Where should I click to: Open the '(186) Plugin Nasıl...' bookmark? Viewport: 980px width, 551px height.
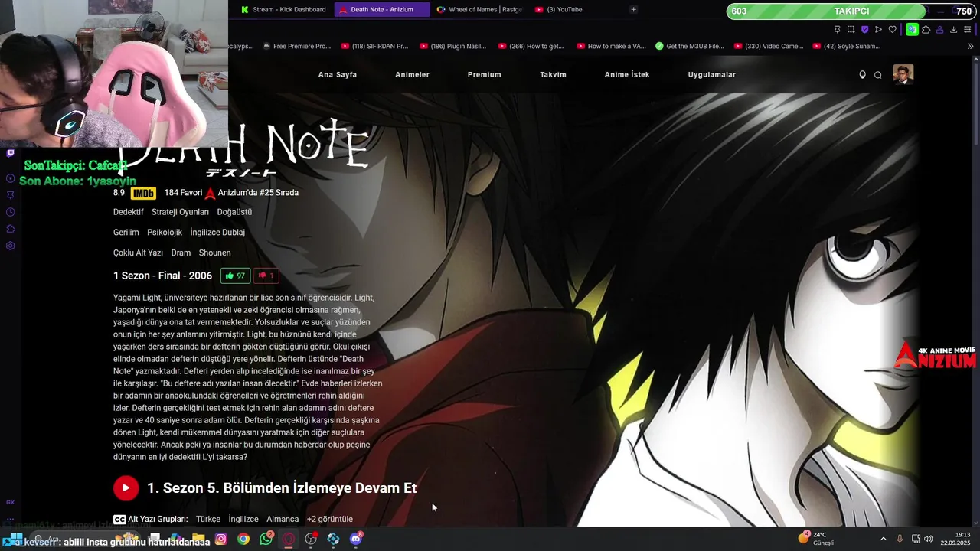(x=452, y=46)
